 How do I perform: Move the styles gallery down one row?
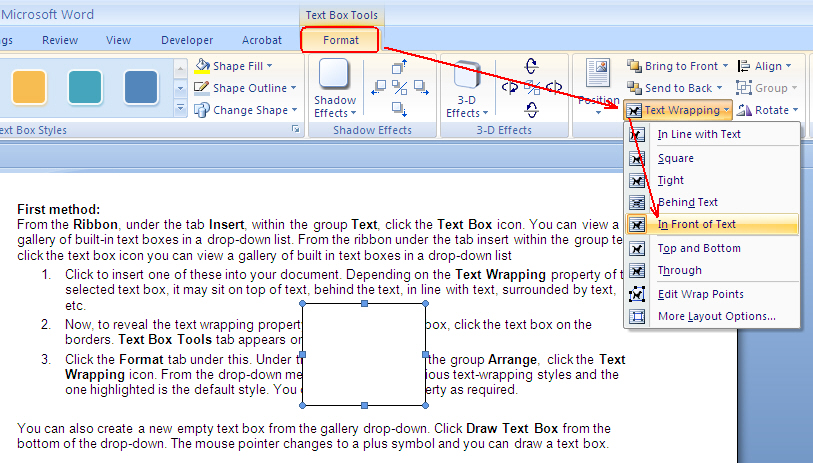(180, 88)
